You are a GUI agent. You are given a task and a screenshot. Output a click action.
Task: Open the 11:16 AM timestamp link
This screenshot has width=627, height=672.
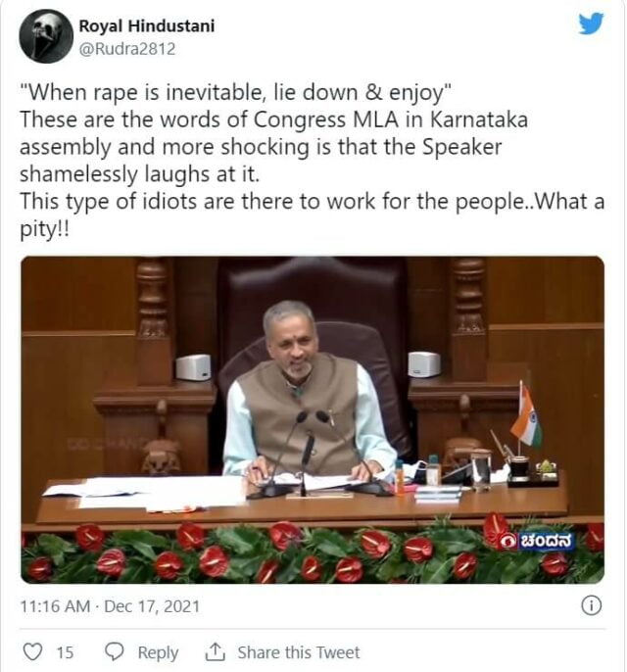coord(55,606)
